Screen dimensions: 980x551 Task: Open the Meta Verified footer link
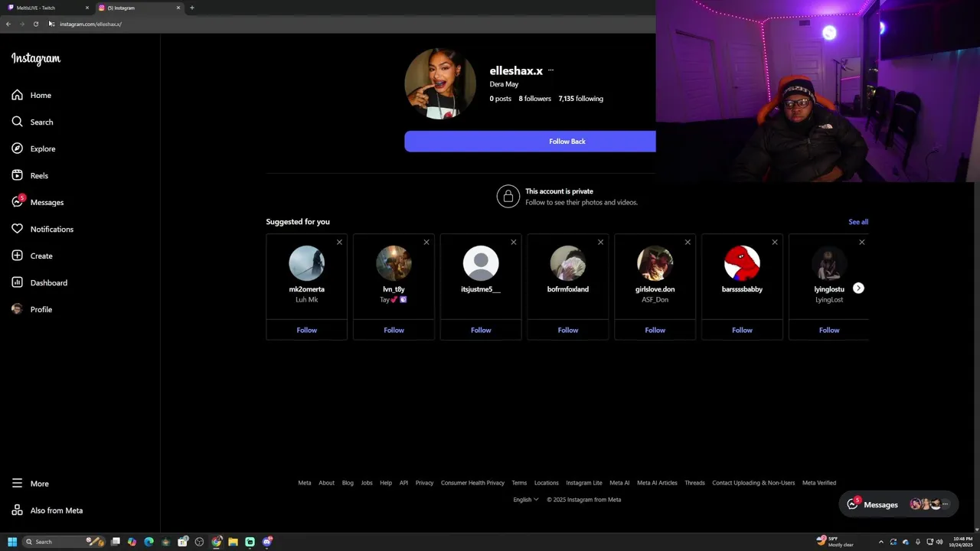click(819, 483)
